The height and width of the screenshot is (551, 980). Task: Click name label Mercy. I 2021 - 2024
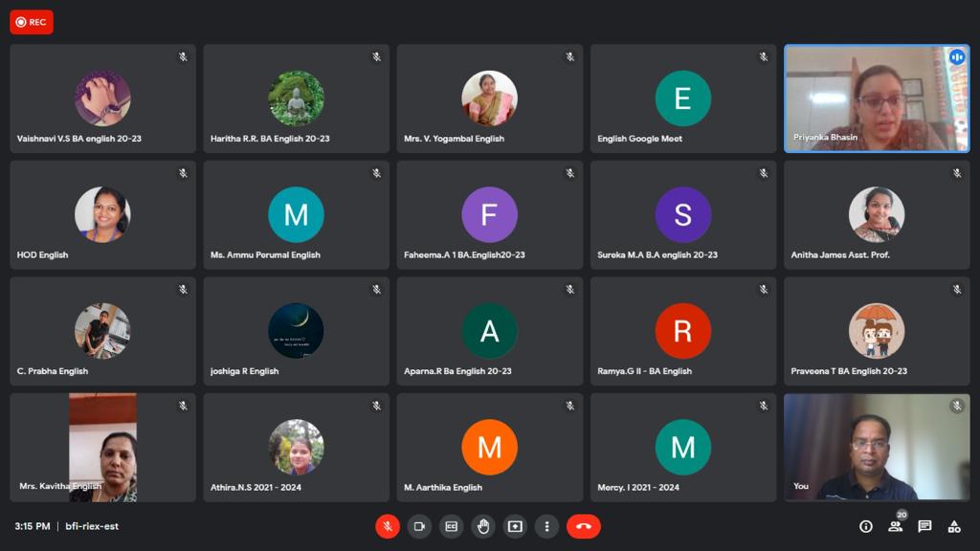point(638,487)
